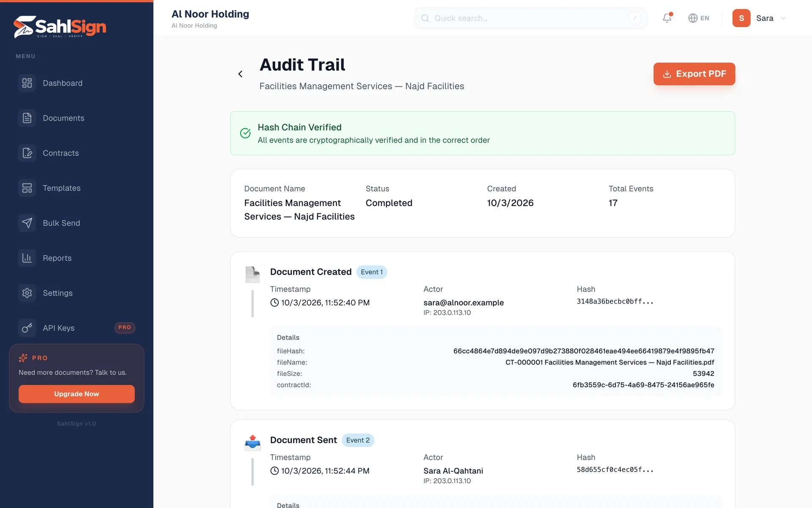Click the Document Sent outbox icon
The image size is (812, 508).
click(x=252, y=442)
